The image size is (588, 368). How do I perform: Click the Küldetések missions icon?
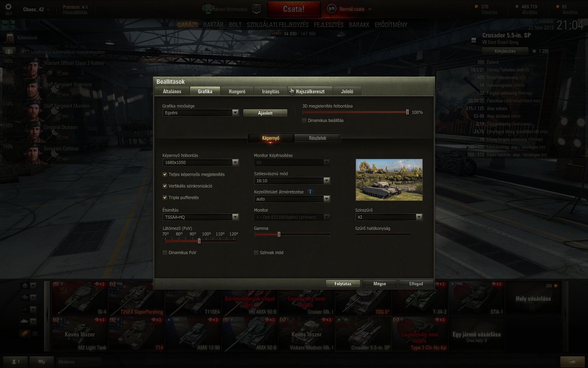(x=9, y=38)
